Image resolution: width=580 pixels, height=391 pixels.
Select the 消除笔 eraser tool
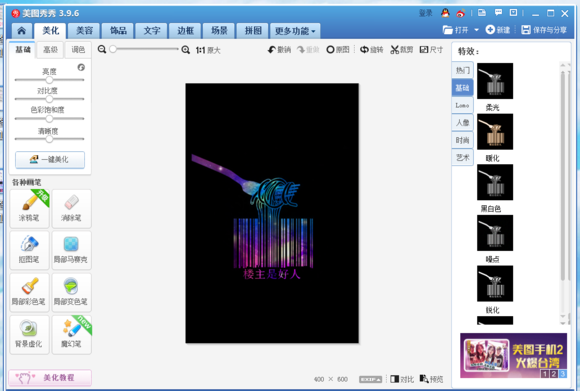pos(71,208)
